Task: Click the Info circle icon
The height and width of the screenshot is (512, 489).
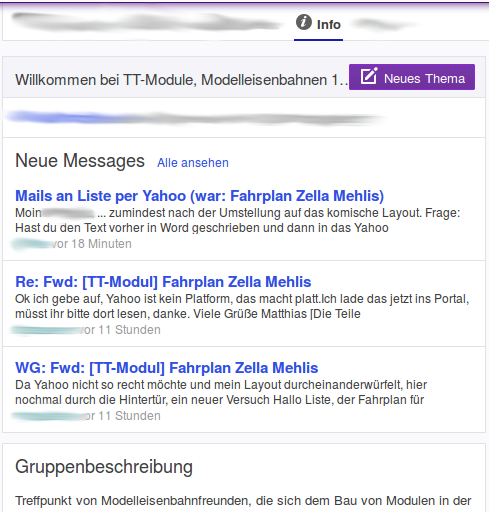Action: pos(304,22)
